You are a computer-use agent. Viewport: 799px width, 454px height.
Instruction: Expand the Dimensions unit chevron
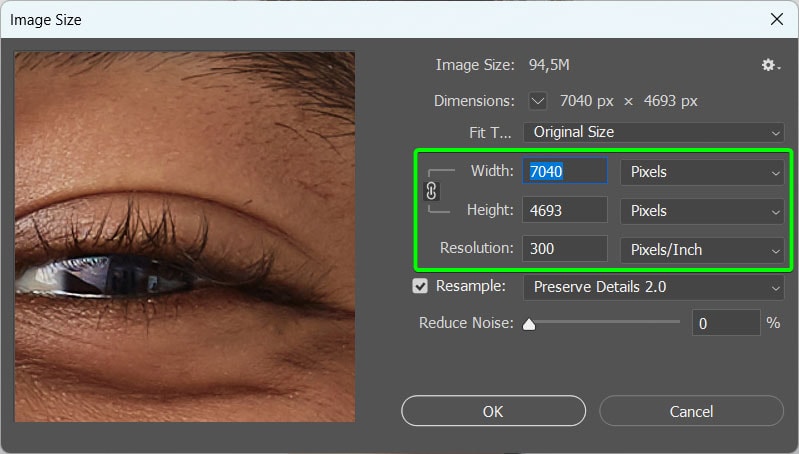538,101
